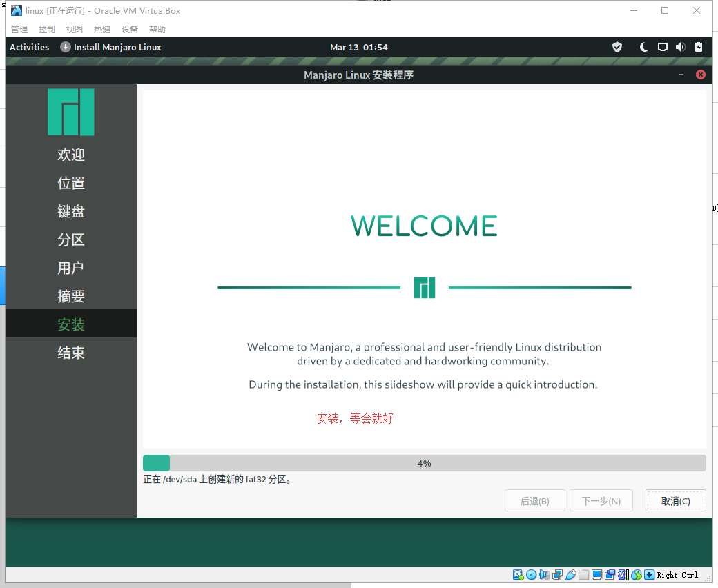The image size is (718, 588).
Task: Click the security shield icon in top panel
Action: [617, 47]
